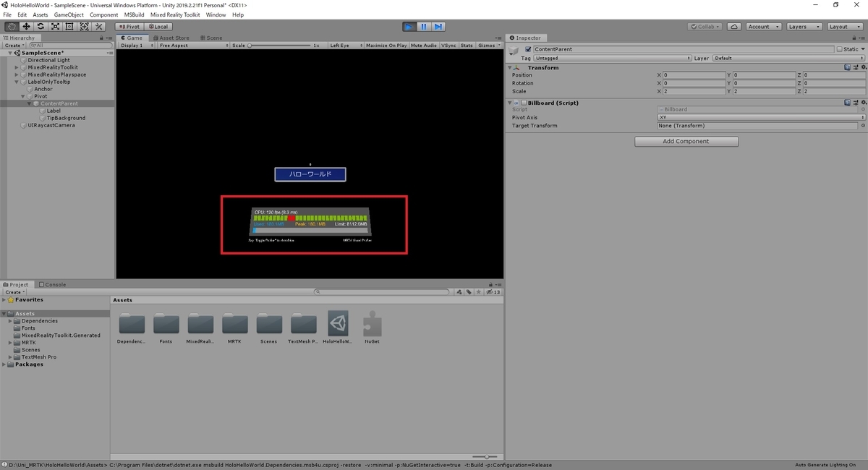Expand MixedRealityPlayspace in Hierarchy
The width and height of the screenshot is (868, 470).
tap(17, 74)
